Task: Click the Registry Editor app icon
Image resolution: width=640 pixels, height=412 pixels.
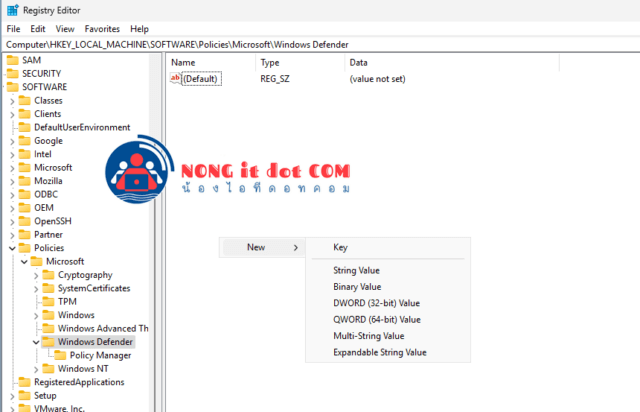Action: click(13, 10)
